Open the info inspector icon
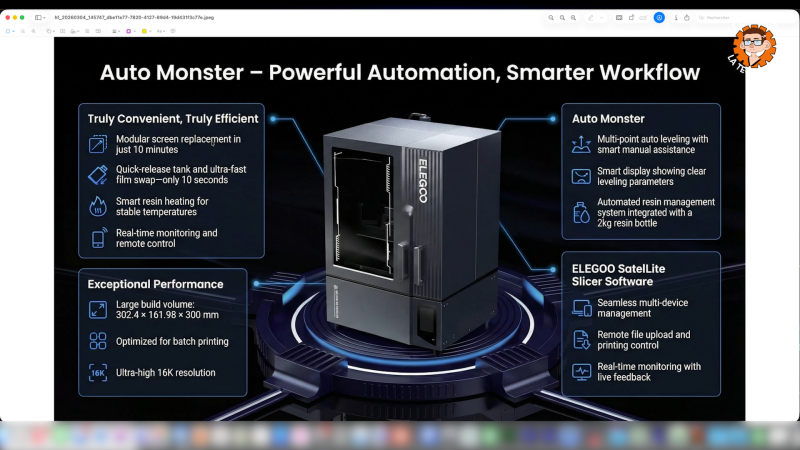The width and height of the screenshot is (800, 450). pyautogui.click(x=676, y=17)
